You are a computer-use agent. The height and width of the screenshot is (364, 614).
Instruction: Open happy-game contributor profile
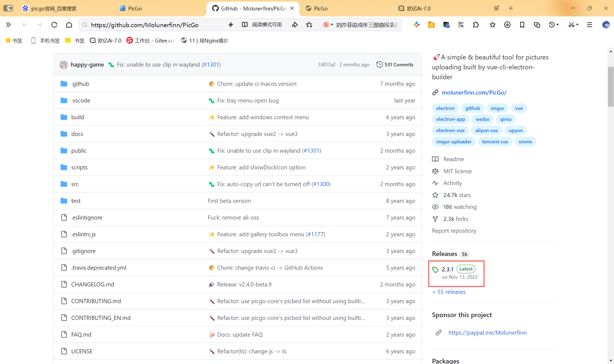(87, 64)
